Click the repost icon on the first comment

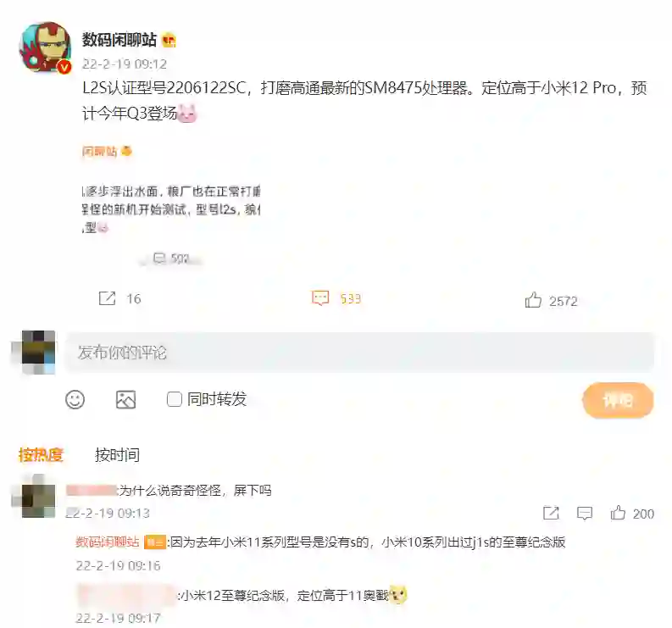tap(551, 513)
